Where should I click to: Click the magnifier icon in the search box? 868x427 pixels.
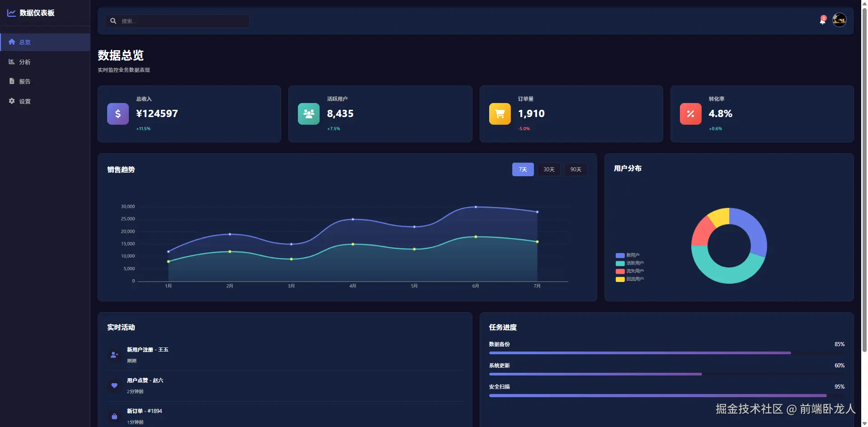(113, 21)
